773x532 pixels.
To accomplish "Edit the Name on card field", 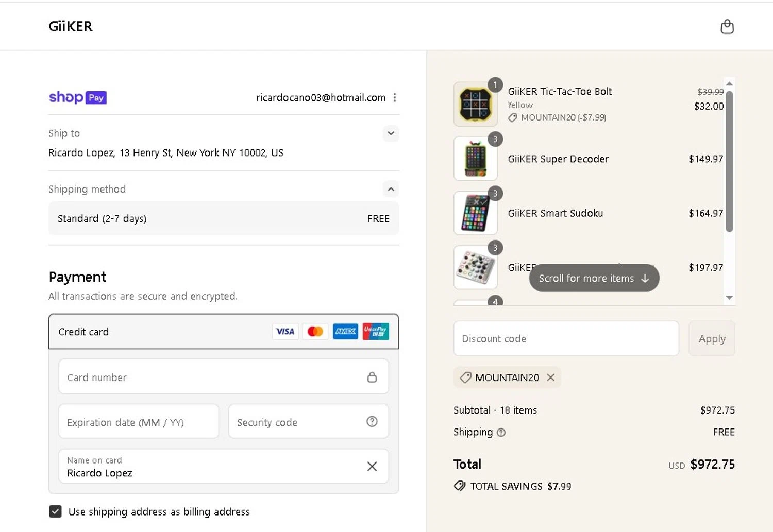I will click(x=224, y=467).
